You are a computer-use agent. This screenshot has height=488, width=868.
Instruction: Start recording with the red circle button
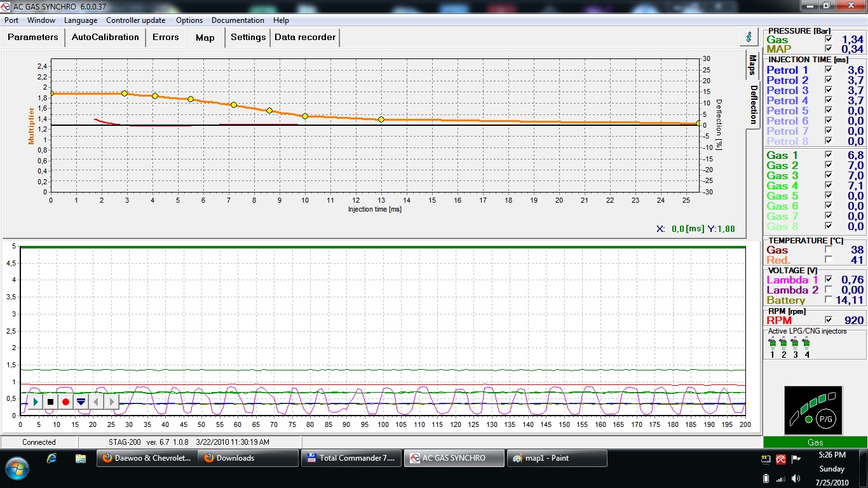pyautogui.click(x=65, y=402)
